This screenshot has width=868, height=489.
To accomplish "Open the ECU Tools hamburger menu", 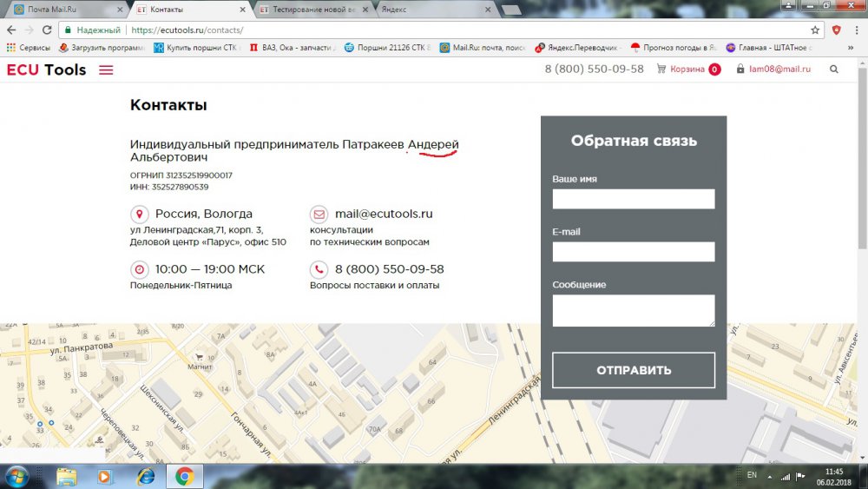I will click(106, 69).
